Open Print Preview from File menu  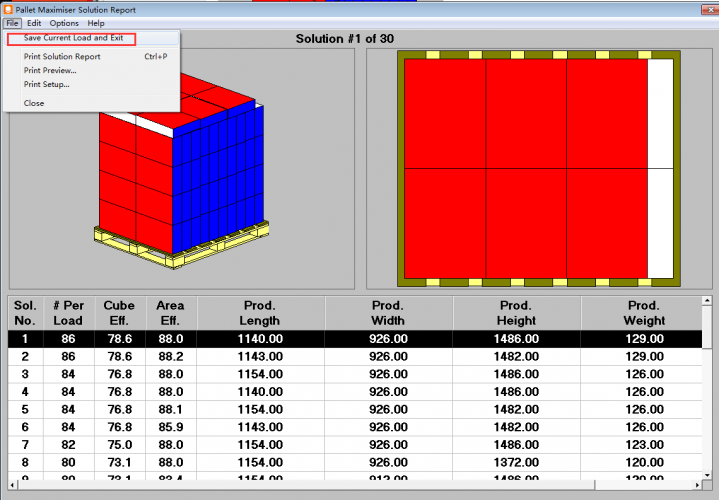point(50,71)
